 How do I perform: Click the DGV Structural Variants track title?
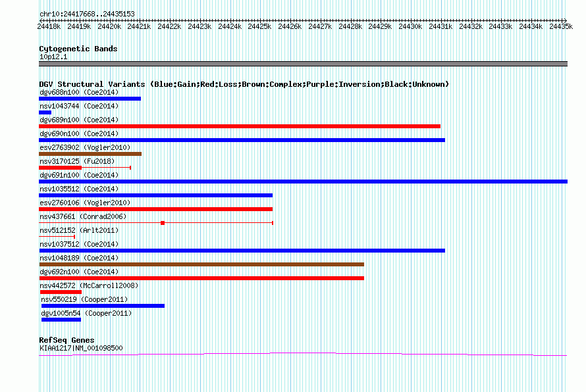tap(244, 84)
